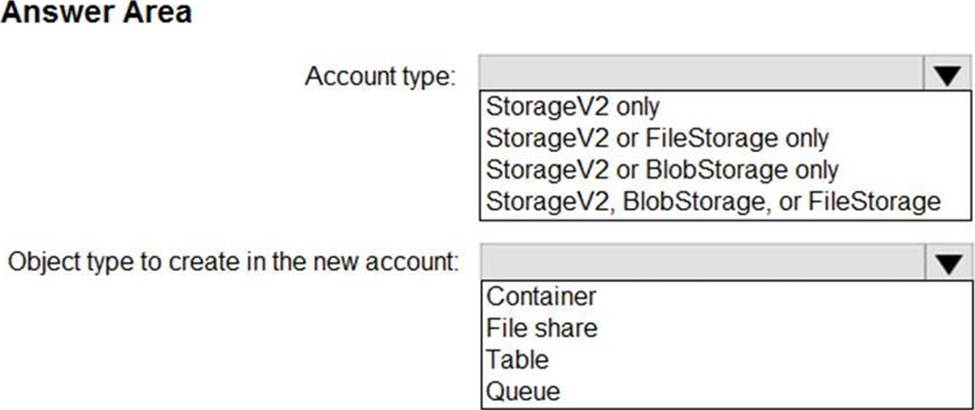Click empty space right of 'File share' option
Viewport: 975px width, 410px height.
(x=780, y=328)
